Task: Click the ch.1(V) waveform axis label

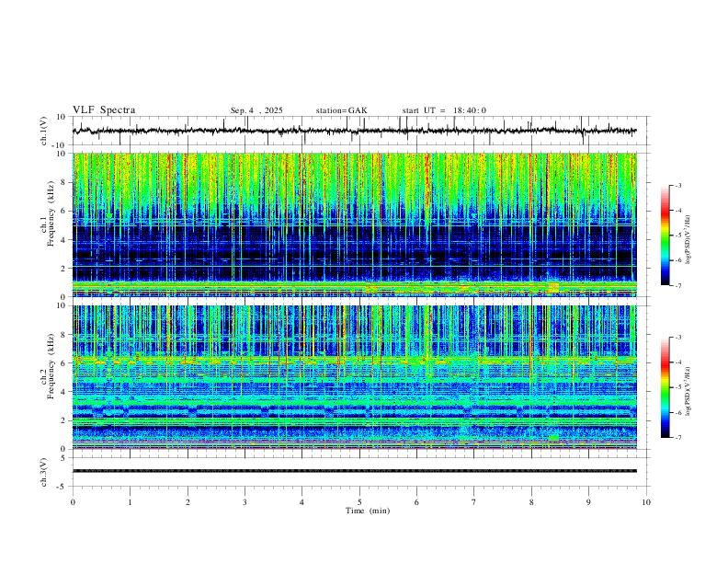Action: (44, 131)
